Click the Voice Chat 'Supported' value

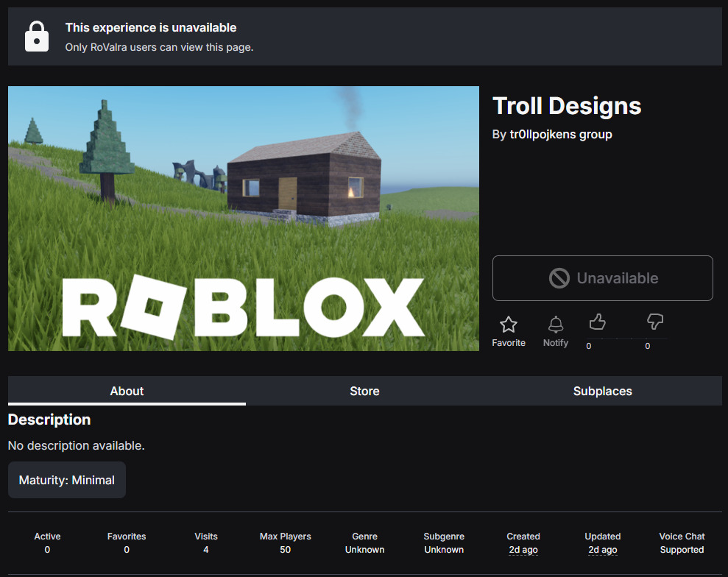[682, 550]
